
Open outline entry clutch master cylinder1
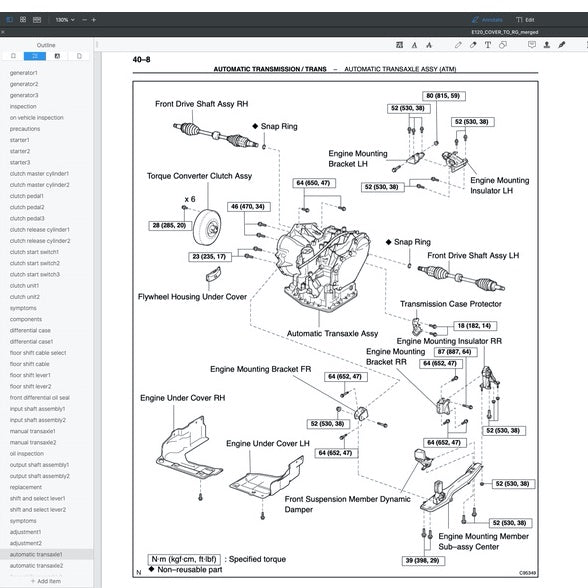coord(39,174)
